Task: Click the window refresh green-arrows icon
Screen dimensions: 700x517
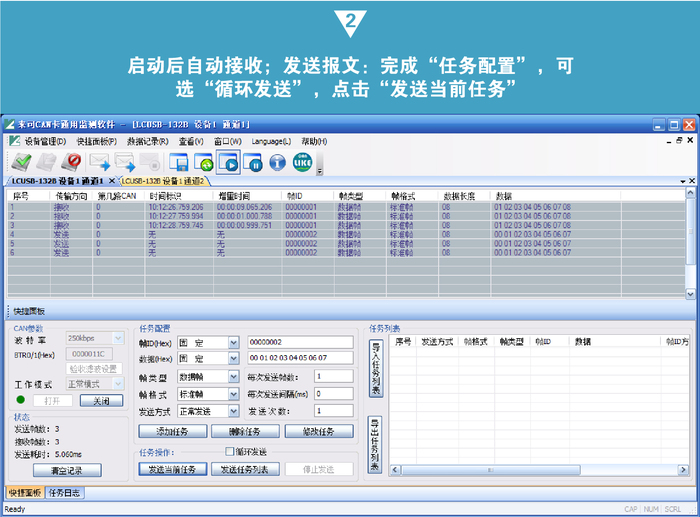Action: coord(203,162)
